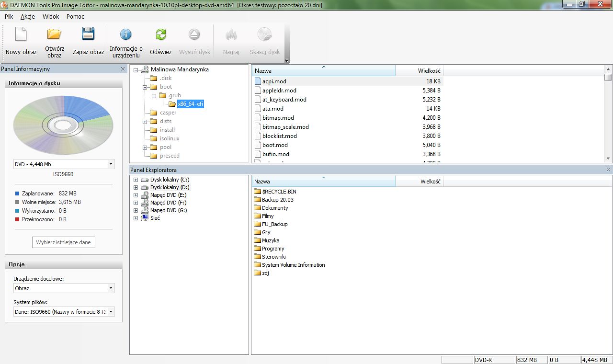Open the Filmy folder in explorer list
The height and width of the screenshot is (364, 613).
tap(268, 216)
